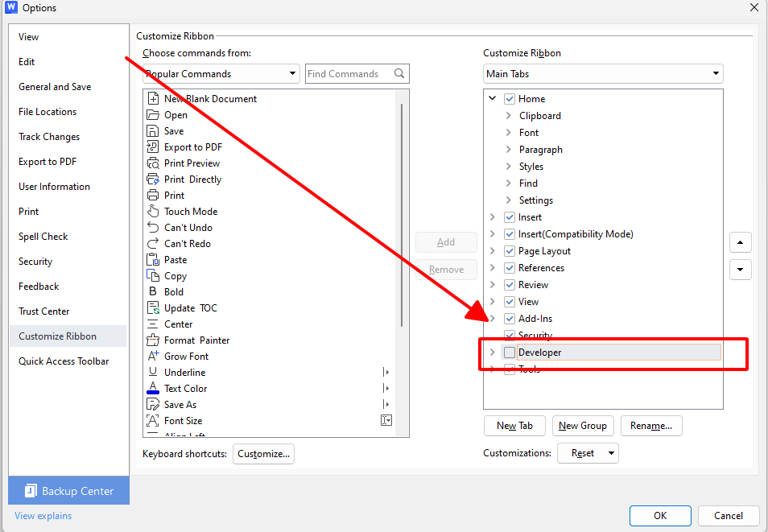Viewport: 768px width, 532px height.
Task: Select the Format Painter icon
Action: (x=153, y=340)
